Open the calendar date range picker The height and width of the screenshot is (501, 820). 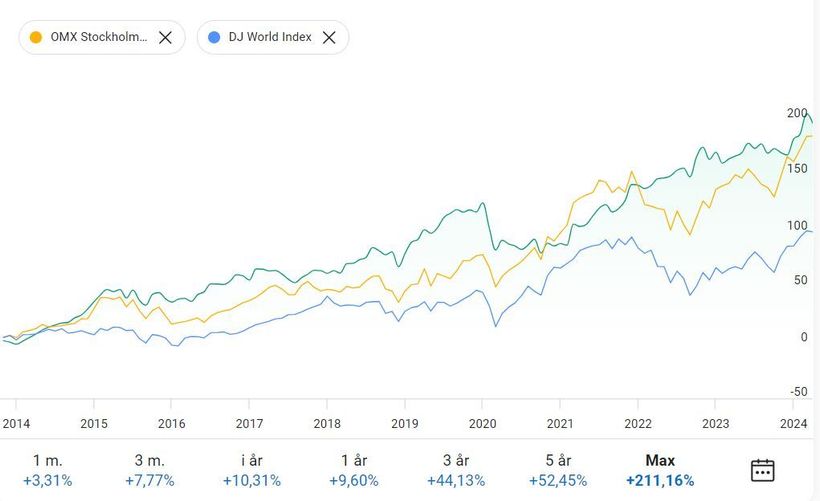(x=763, y=469)
